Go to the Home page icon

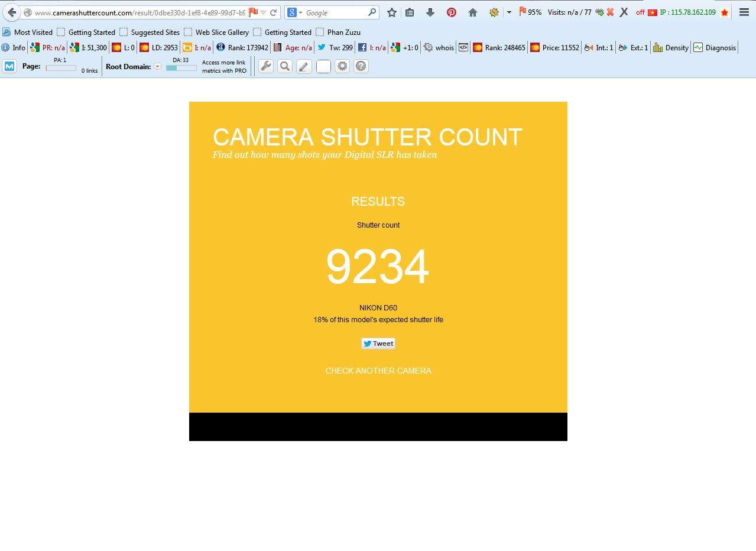tap(472, 12)
